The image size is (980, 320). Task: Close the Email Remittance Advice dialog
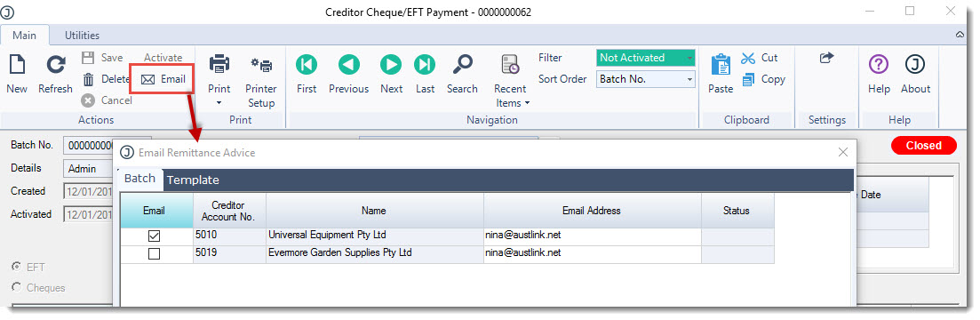[842, 152]
